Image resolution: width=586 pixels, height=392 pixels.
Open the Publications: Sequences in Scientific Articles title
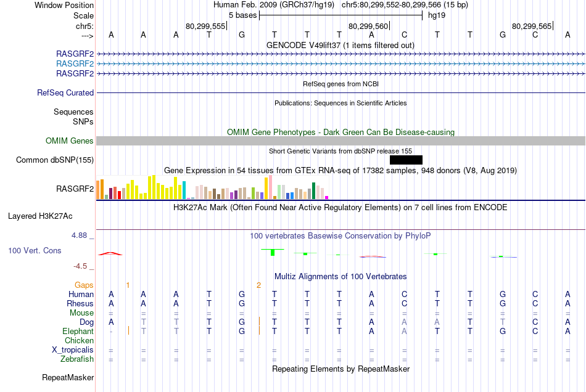[340, 103]
